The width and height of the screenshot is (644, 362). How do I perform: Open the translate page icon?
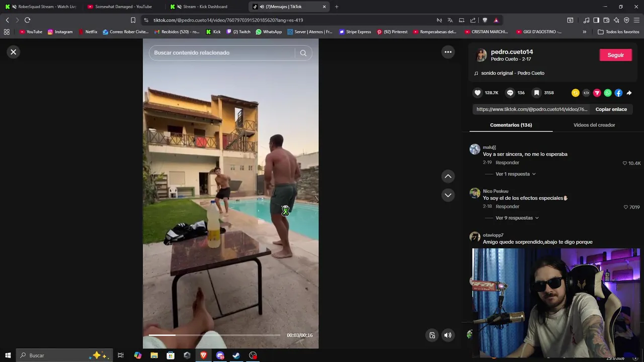click(x=450, y=20)
